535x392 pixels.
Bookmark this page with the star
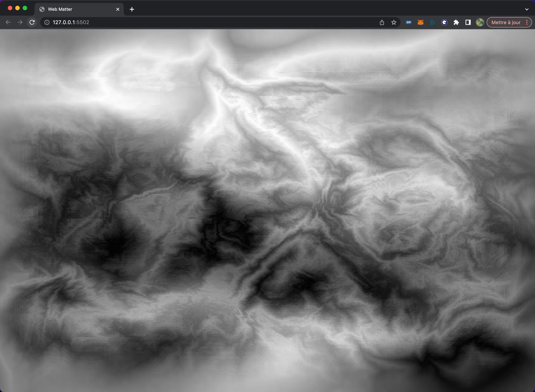click(x=394, y=22)
